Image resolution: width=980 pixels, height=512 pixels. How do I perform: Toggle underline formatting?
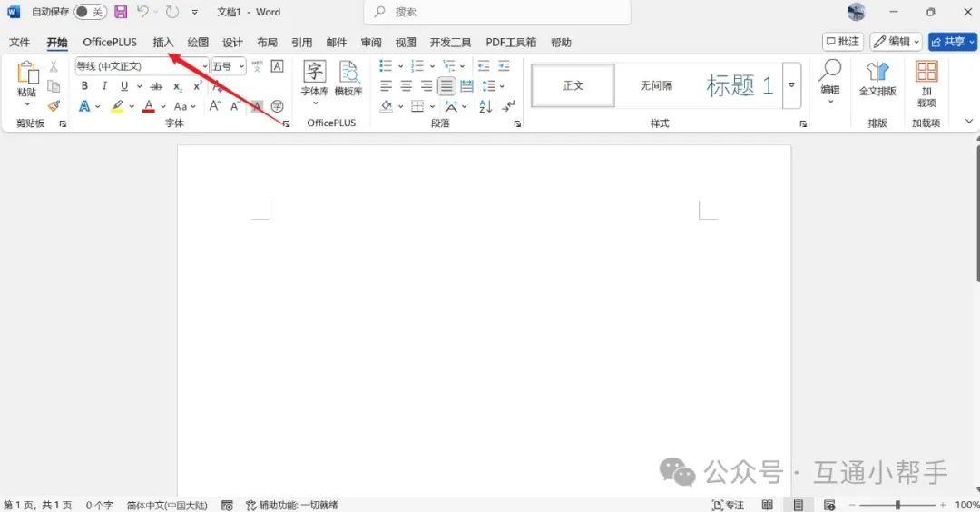[x=124, y=86]
